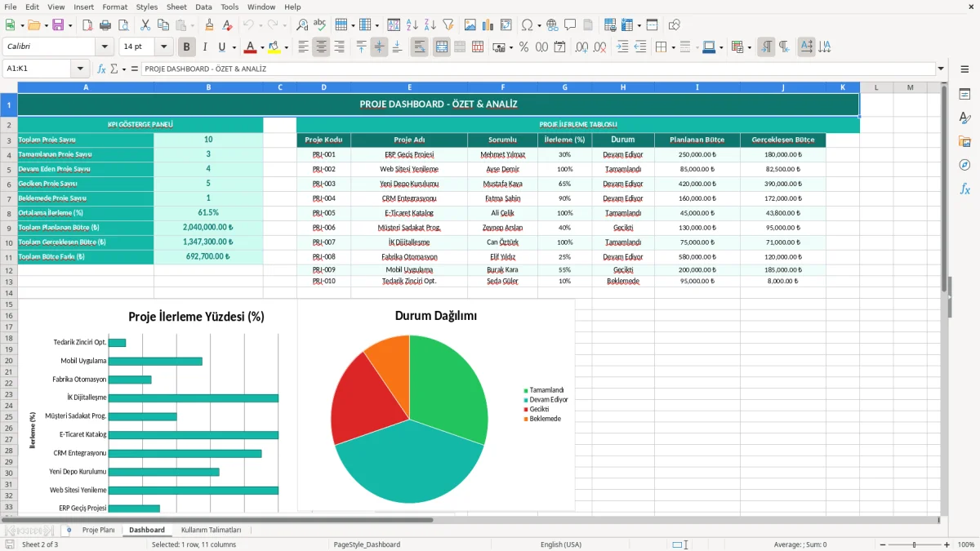Toggle Align Left
980x551 pixels.
point(304,47)
